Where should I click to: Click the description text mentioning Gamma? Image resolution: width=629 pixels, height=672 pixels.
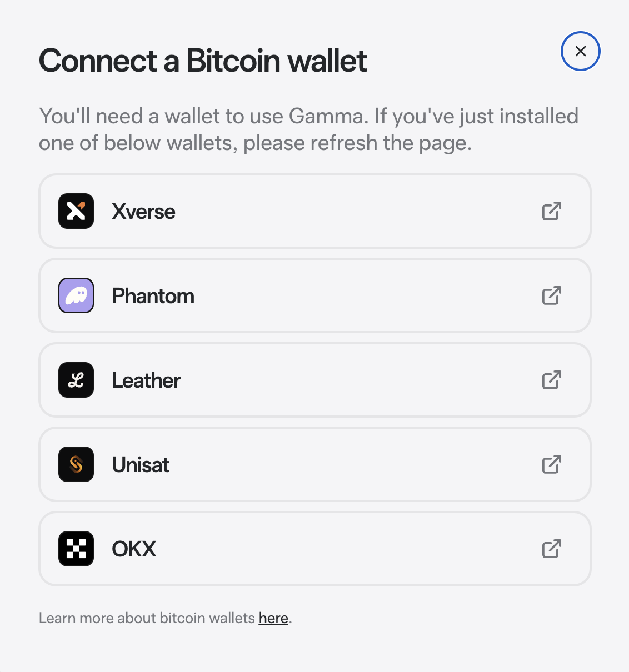tap(308, 129)
